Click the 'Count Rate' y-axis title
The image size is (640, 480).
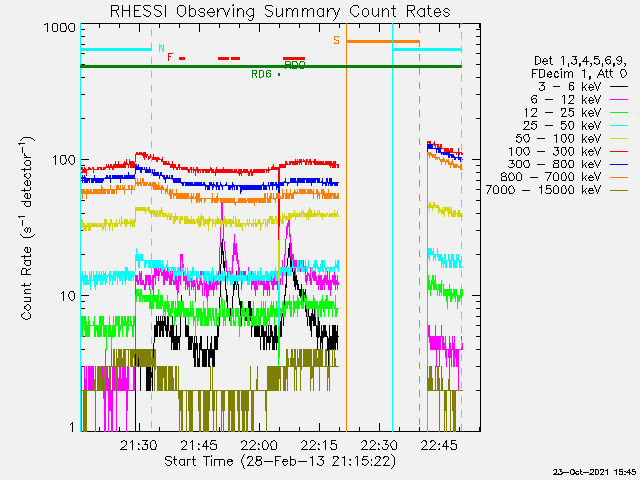click(26, 283)
